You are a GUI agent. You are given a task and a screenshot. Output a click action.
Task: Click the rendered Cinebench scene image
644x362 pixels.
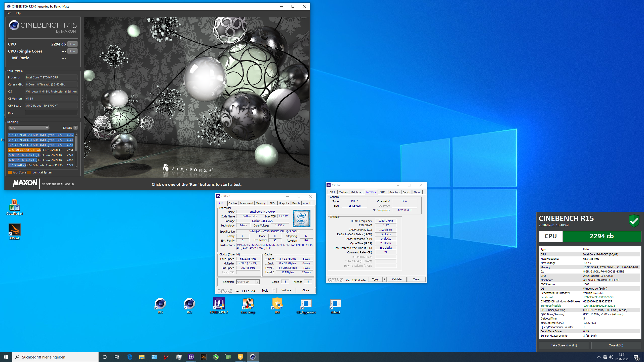(x=196, y=98)
